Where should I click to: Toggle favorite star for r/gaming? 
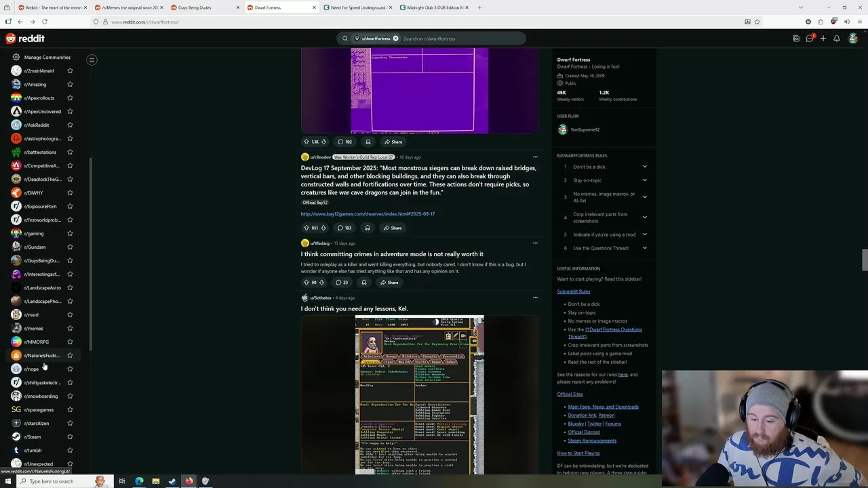pos(70,233)
